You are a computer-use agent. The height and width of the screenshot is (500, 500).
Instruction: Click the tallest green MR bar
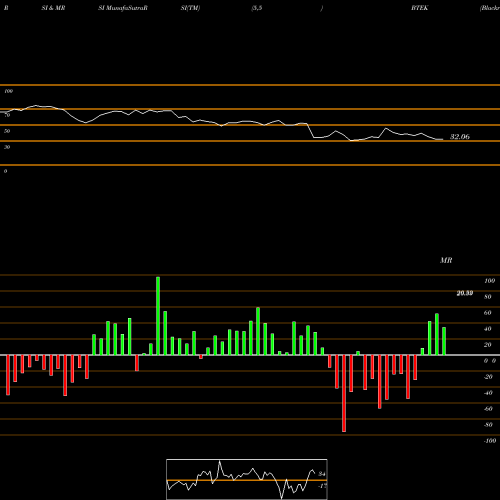pyautogui.click(x=158, y=316)
